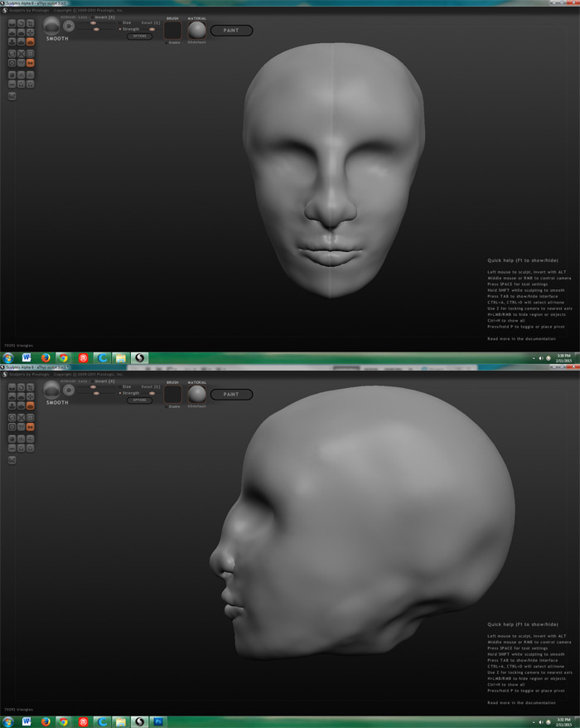Click large Smooth brush preview in upper window
The image size is (580, 728).
pos(51,26)
